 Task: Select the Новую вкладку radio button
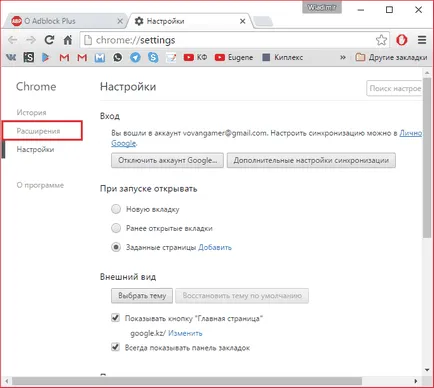[x=116, y=209]
